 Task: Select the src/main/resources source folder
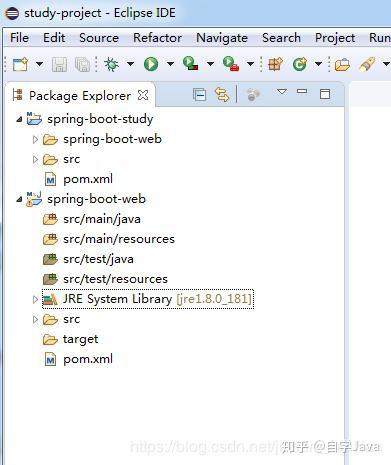coord(119,239)
